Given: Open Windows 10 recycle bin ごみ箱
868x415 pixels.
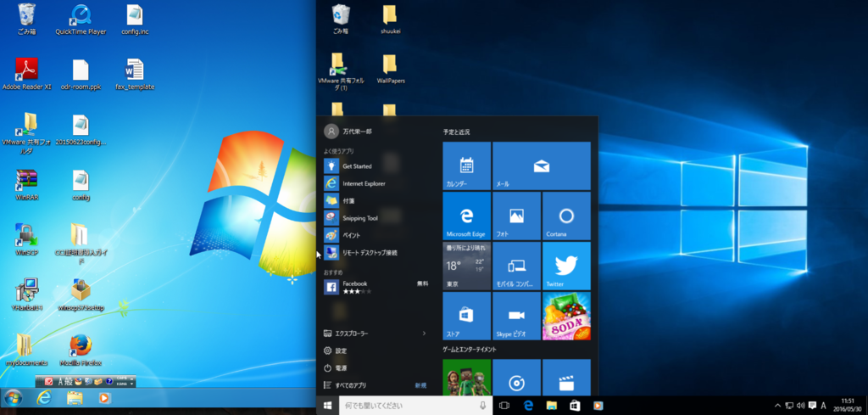Looking at the screenshot, I should pyautogui.click(x=340, y=20).
